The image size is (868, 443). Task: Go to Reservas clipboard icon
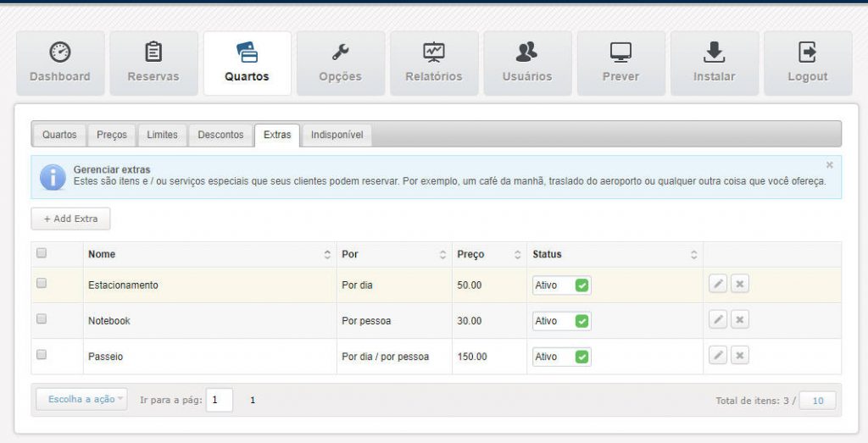coord(153,53)
